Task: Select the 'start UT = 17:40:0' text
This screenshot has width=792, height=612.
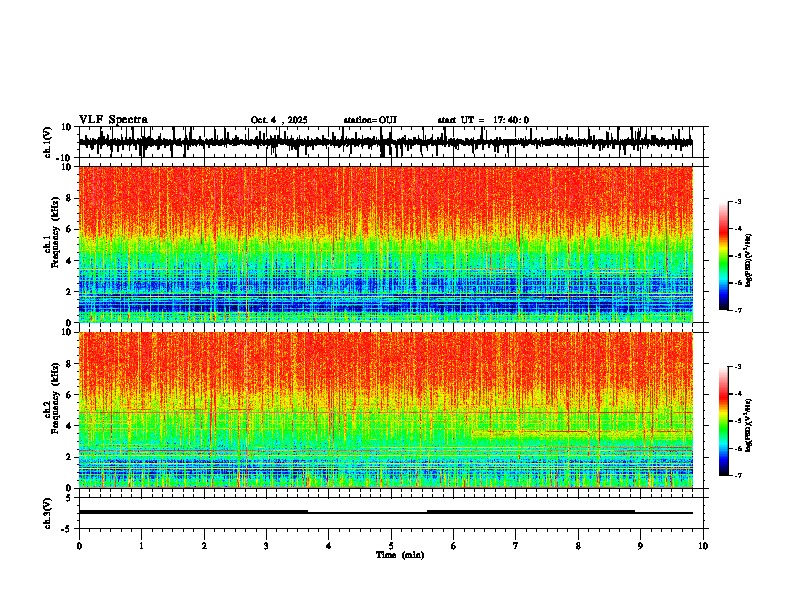Action: (483, 120)
